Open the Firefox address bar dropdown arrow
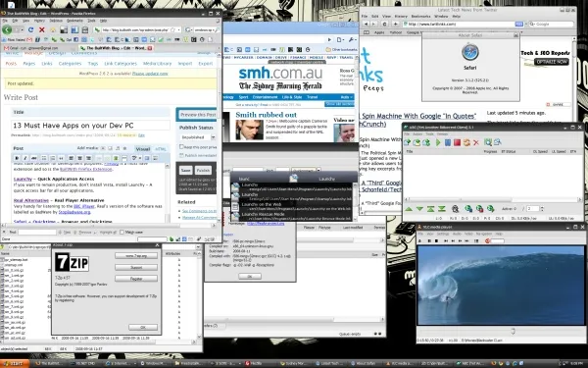Viewport: 588px width, 368px height. pos(178,29)
